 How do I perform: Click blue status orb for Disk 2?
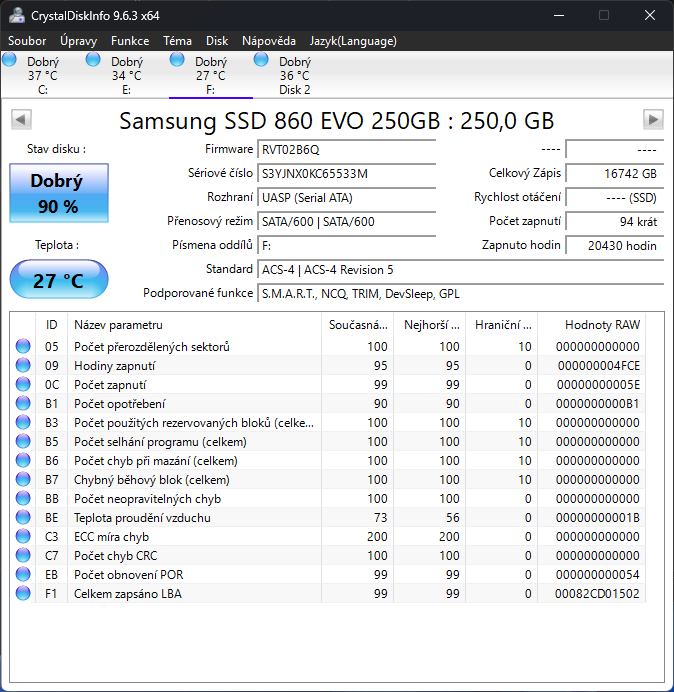(x=261, y=59)
